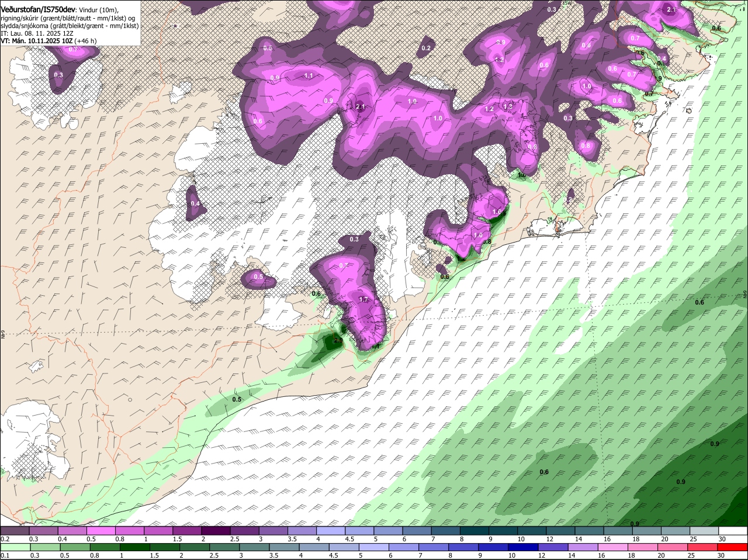748x560 pixels.
Task: Pick the snow scale 10 teal swatch
Action: 532,531
